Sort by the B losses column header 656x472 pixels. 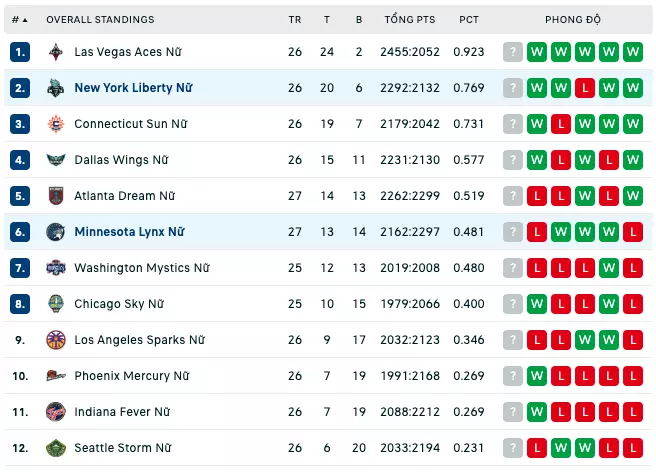[x=359, y=20]
